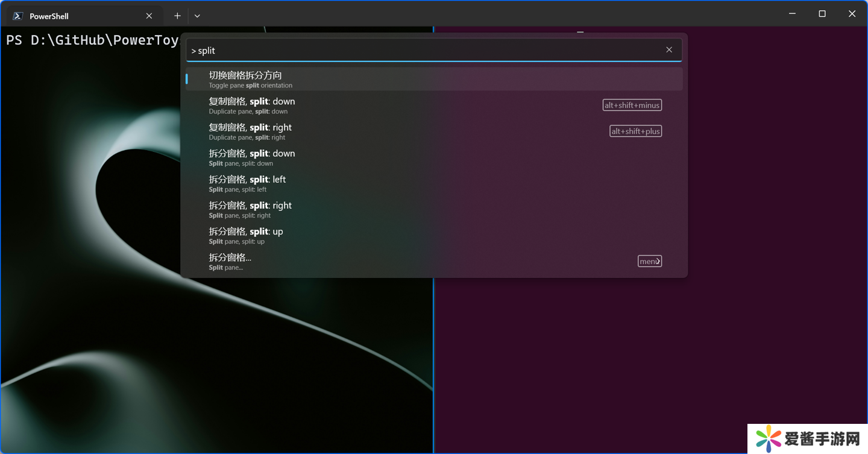This screenshot has height=454, width=868.
Task: Open a new tab with plus icon
Action: coord(177,16)
